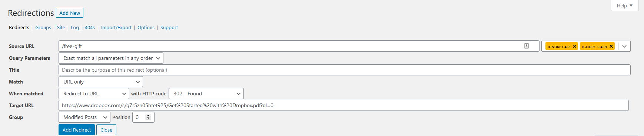Screen dimensions: 644x136
Task: Expand the Help panel
Action: point(625,6)
